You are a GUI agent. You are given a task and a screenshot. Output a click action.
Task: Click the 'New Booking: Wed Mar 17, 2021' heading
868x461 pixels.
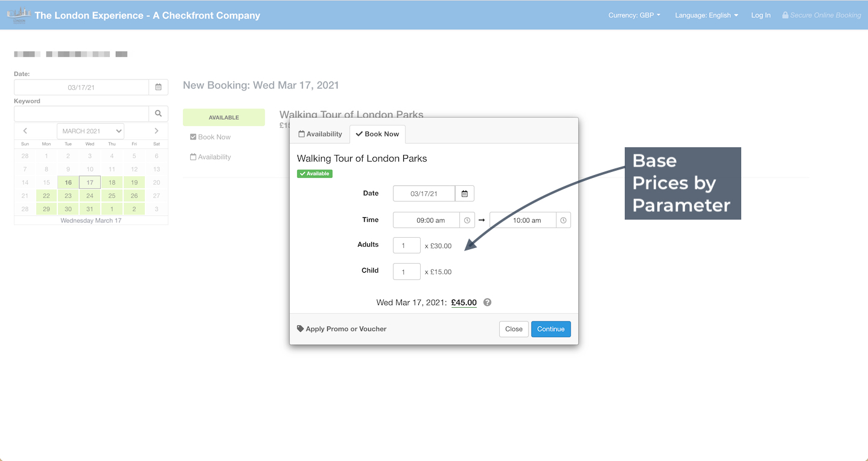pyautogui.click(x=261, y=85)
